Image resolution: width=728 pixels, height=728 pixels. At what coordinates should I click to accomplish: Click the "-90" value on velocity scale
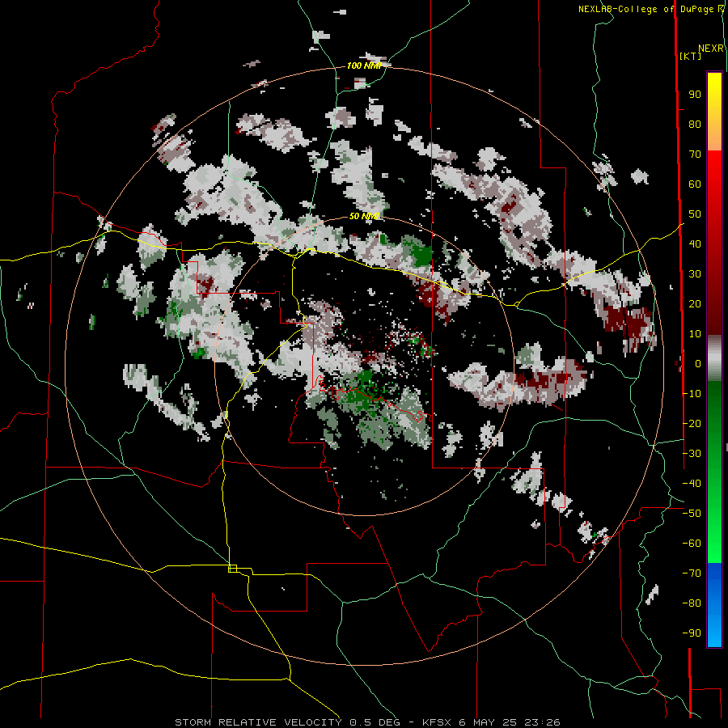point(692,633)
